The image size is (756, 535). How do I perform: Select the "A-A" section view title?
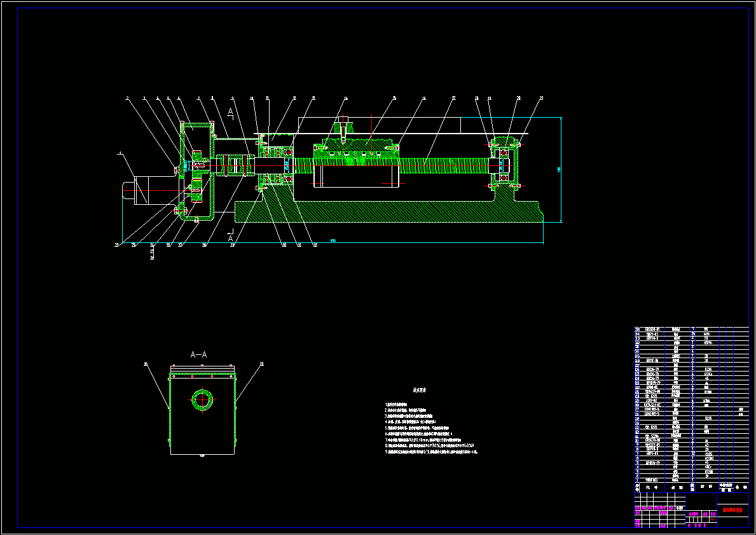(198, 354)
